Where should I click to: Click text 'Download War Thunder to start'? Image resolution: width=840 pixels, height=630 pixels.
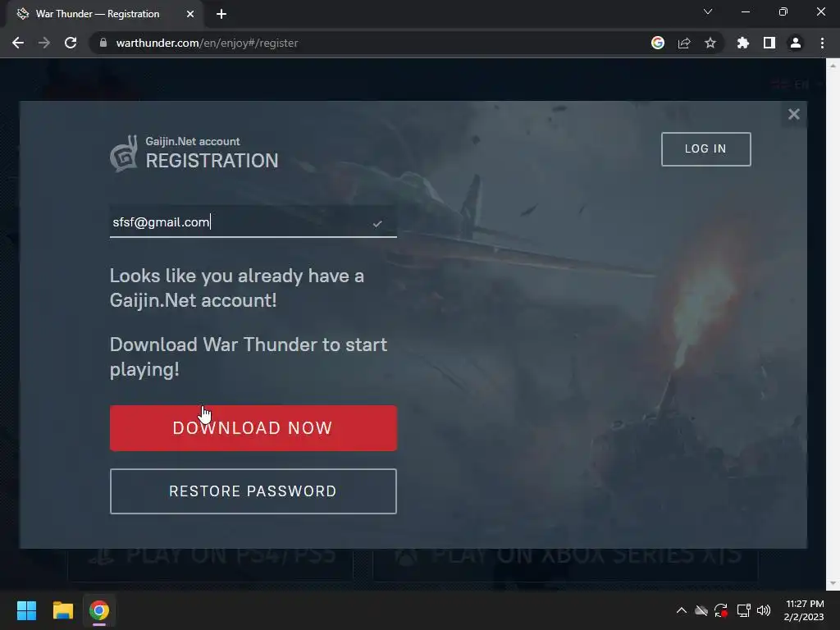(x=249, y=345)
